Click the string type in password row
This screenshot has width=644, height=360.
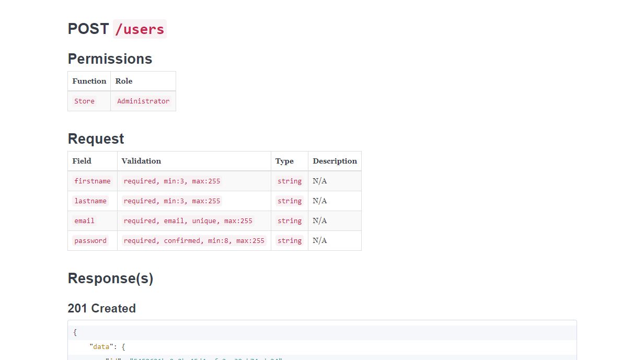290,240
